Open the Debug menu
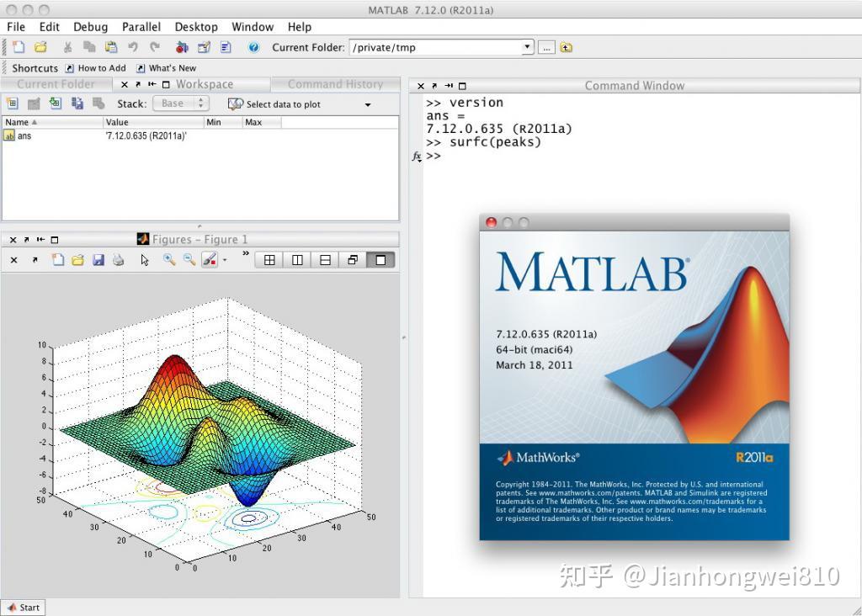 coord(89,26)
